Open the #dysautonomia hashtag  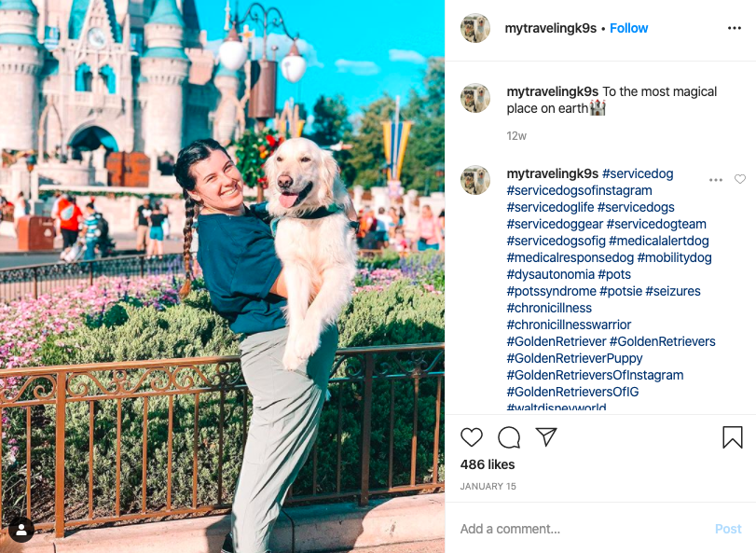[550, 274]
